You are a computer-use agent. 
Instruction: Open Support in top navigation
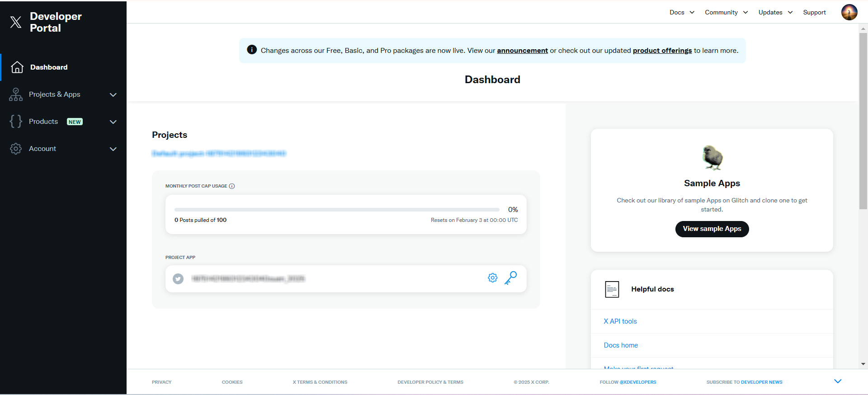[814, 12]
